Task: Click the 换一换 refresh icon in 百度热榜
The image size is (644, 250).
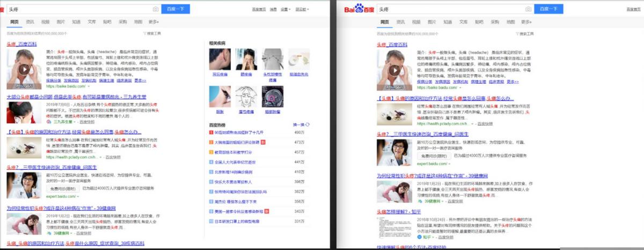Action: (x=308, y=124)
